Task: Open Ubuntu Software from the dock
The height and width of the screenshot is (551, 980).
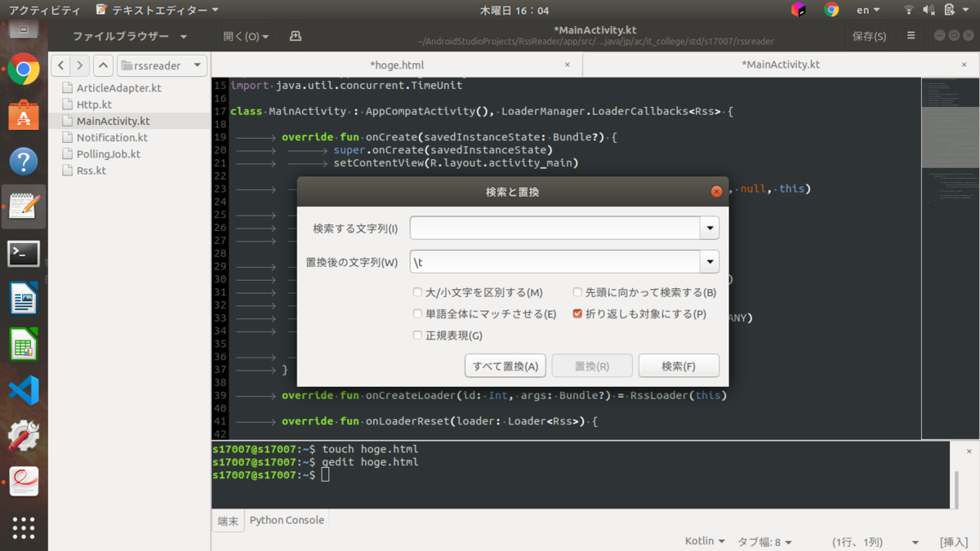Action: pyautogui.click(x=24, y=116)
